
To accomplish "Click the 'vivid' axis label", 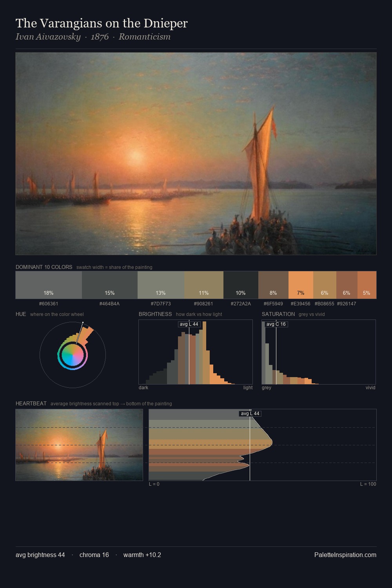I will pos(370,388).
